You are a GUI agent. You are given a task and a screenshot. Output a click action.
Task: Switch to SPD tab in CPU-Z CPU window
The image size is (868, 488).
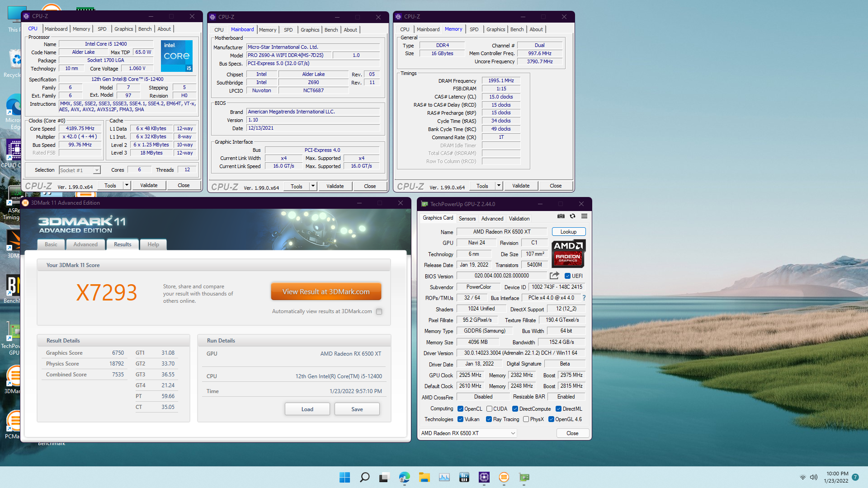102,29
